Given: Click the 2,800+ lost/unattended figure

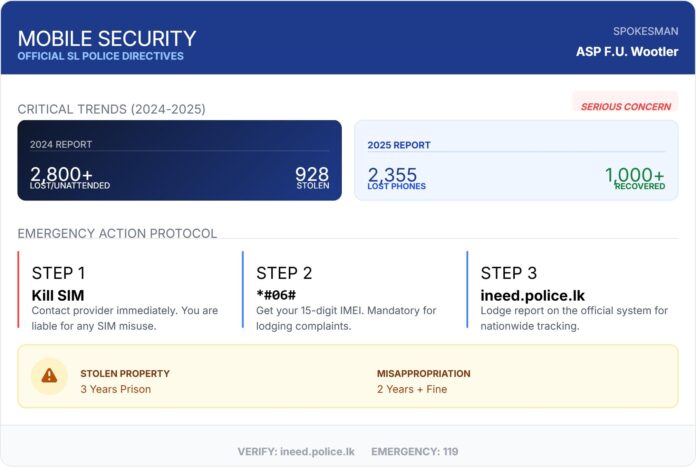Looking at the screenshot, I should point(64,174).
